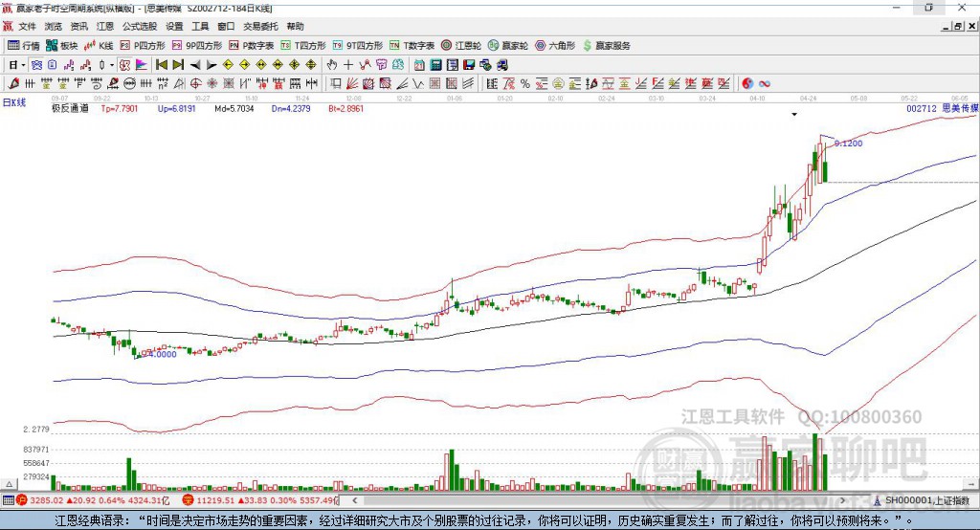The width and height of the screenshot is (980, 530).
Task: Click the 极反通道 indicator name
Action: pyautogui.click(x=70, y=108)
